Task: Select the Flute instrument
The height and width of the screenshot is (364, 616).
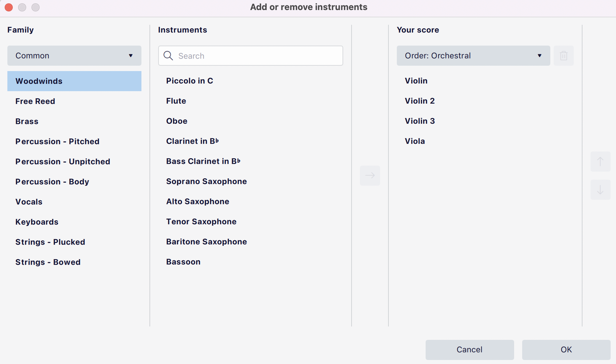Action: tap(176, 101)
